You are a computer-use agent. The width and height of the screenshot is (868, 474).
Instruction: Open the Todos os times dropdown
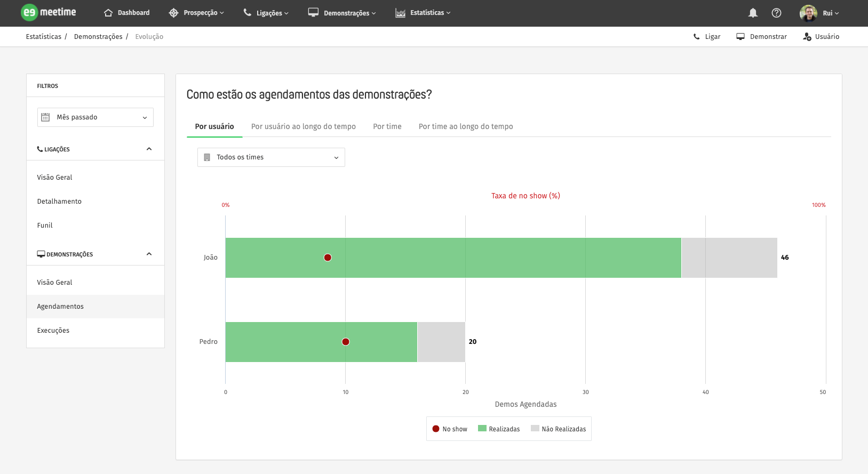tap(271, 157)
